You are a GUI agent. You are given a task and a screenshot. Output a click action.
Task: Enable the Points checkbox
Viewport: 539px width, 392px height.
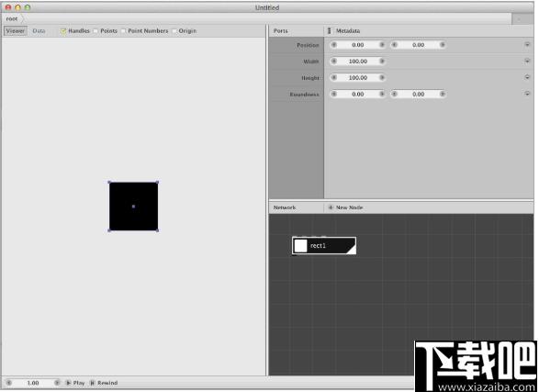[x=95, y=31]
